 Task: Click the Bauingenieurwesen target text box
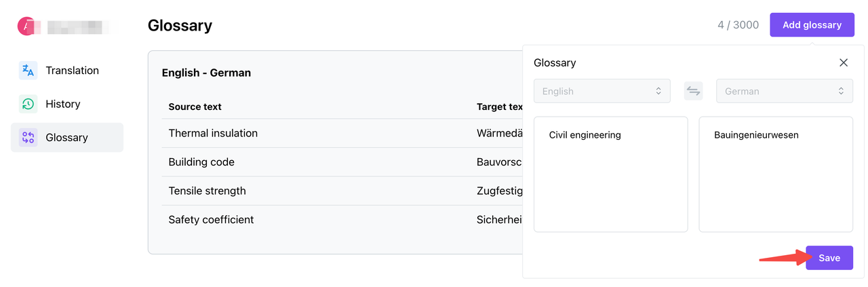[x=776, y=174]
